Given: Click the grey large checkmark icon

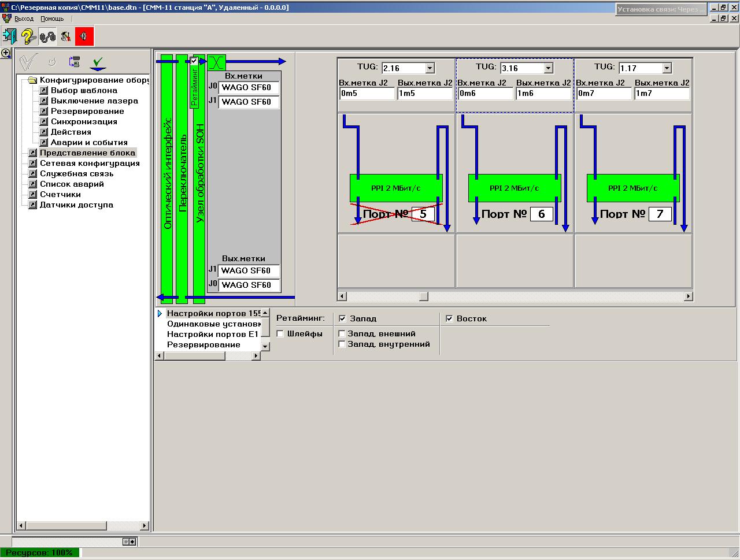Looking at the screenshot, I should tap(28, 62).
